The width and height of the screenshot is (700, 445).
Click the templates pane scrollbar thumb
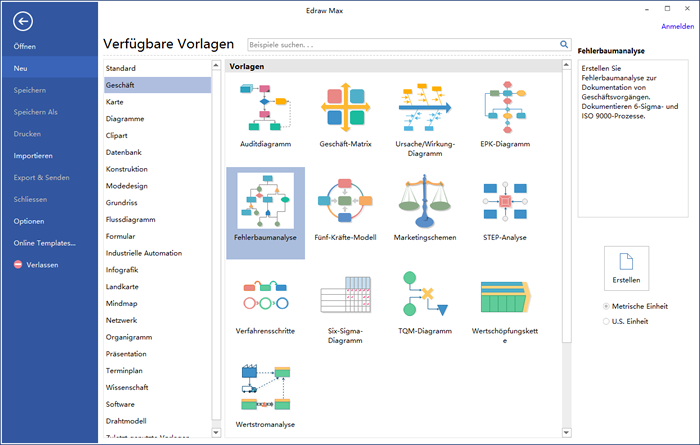pyautogui.click(x=567, y=206)
